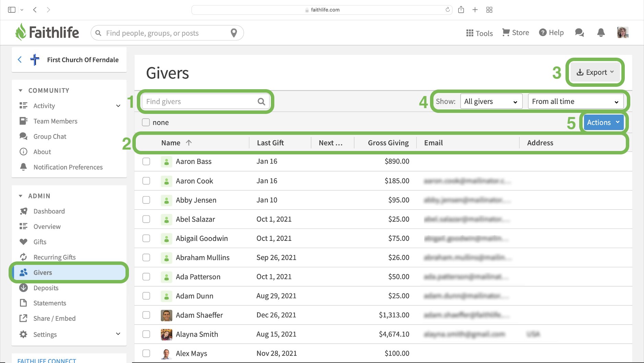The image size is (644, 363).
Task: Click the faithlife.com address bar
Action: [322, 10]
